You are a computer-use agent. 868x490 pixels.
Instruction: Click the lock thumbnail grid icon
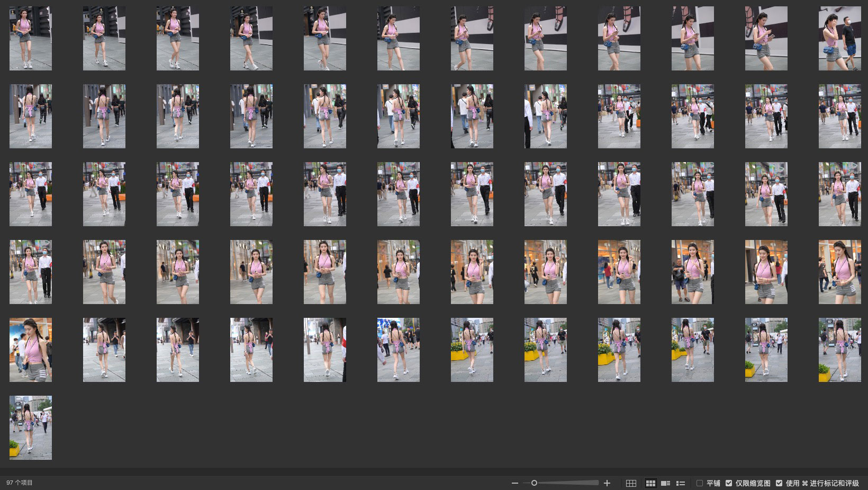[631, 483]
